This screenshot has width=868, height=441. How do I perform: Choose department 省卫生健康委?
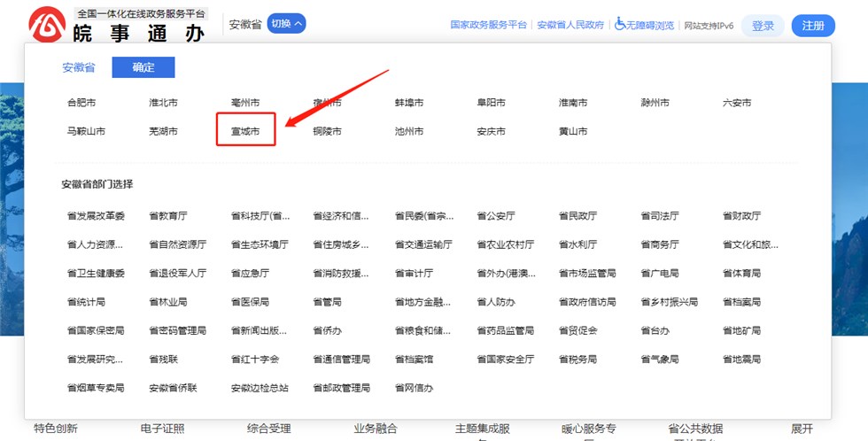[x=96, y=274]
